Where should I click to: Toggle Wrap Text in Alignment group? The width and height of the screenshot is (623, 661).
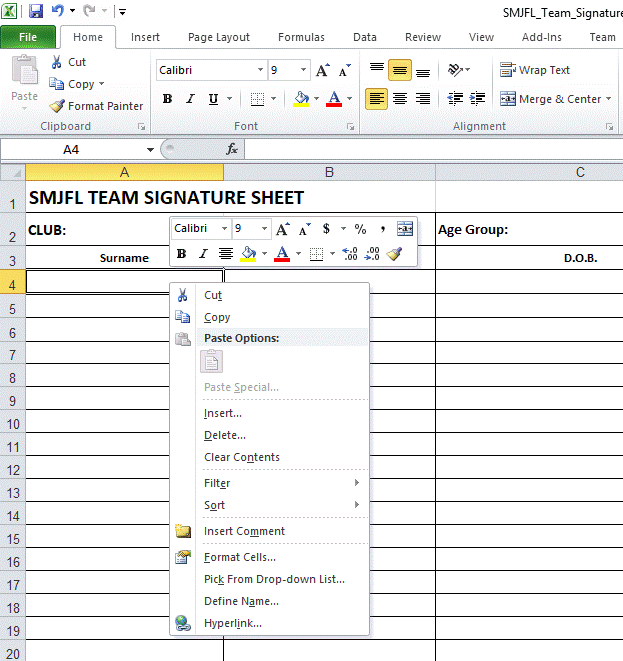pos(535,70)
